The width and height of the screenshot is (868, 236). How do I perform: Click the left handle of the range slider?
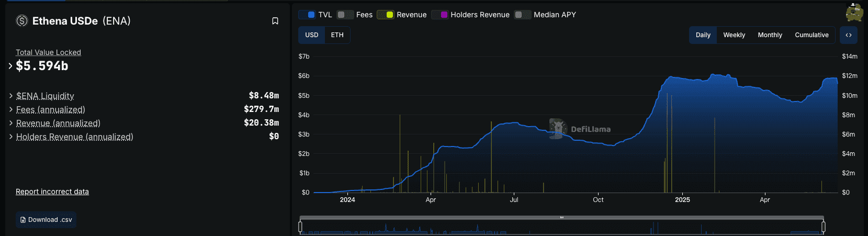(300, 227)
